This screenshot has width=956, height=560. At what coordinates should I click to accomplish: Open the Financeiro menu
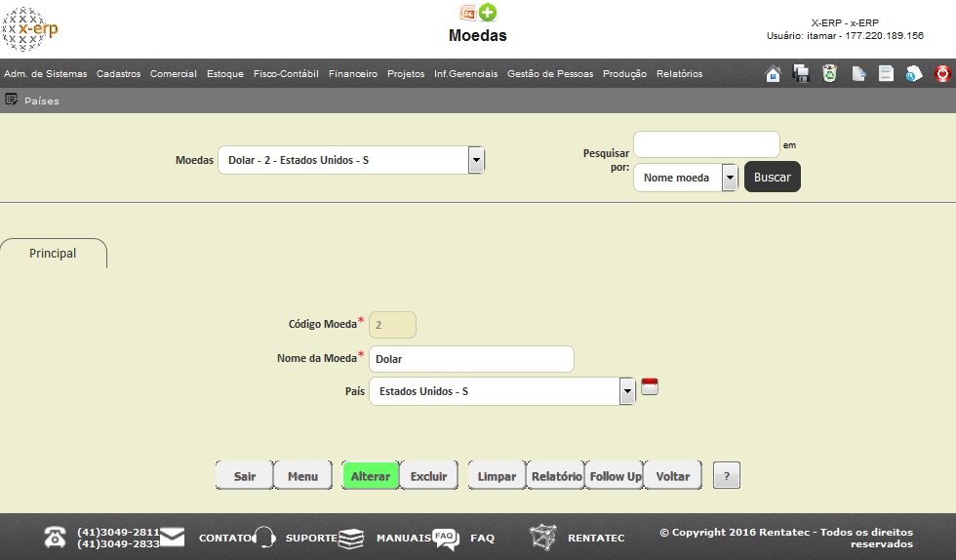(x=353, y=74)
